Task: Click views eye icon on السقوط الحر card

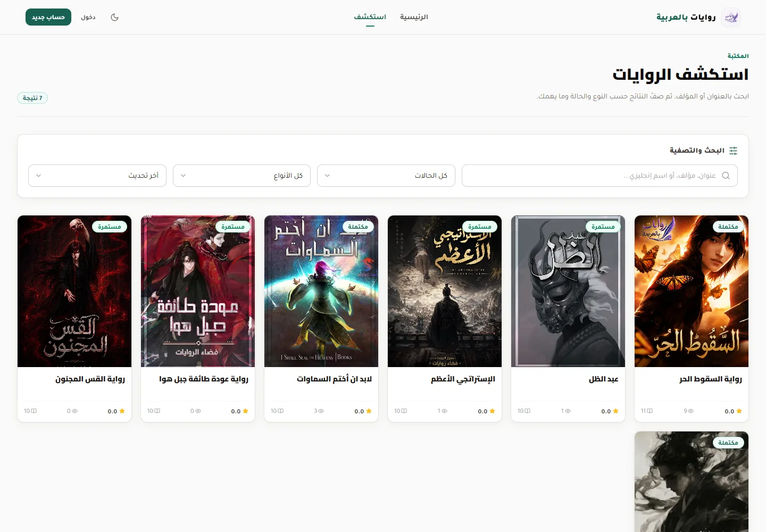Action: pyautogui.click(x=691, y=411)
